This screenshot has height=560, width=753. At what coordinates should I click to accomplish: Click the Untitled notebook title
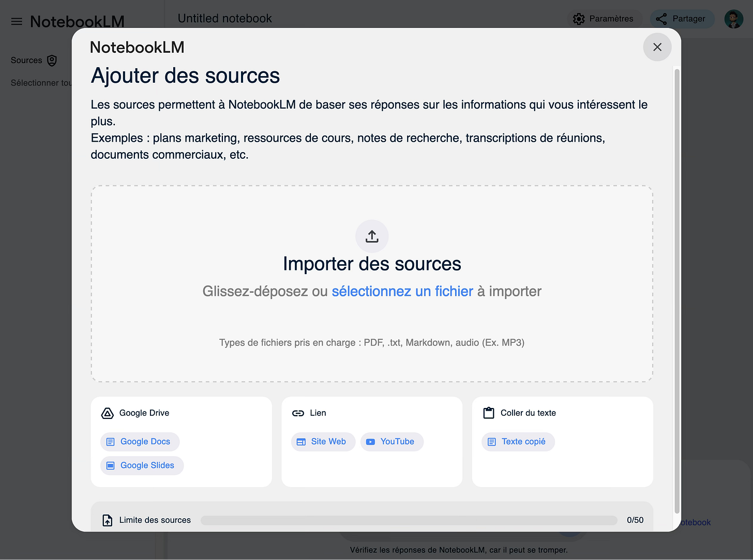224,19
